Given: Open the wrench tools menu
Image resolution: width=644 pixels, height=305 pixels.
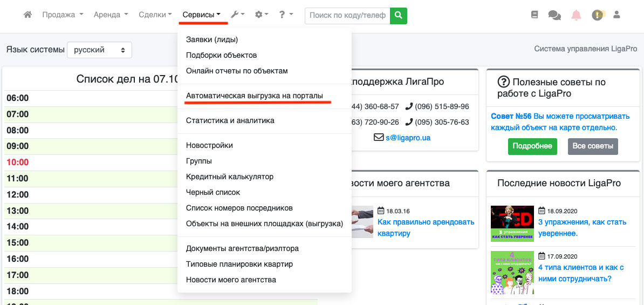Looking at the screenshot, I should (237, 15).
